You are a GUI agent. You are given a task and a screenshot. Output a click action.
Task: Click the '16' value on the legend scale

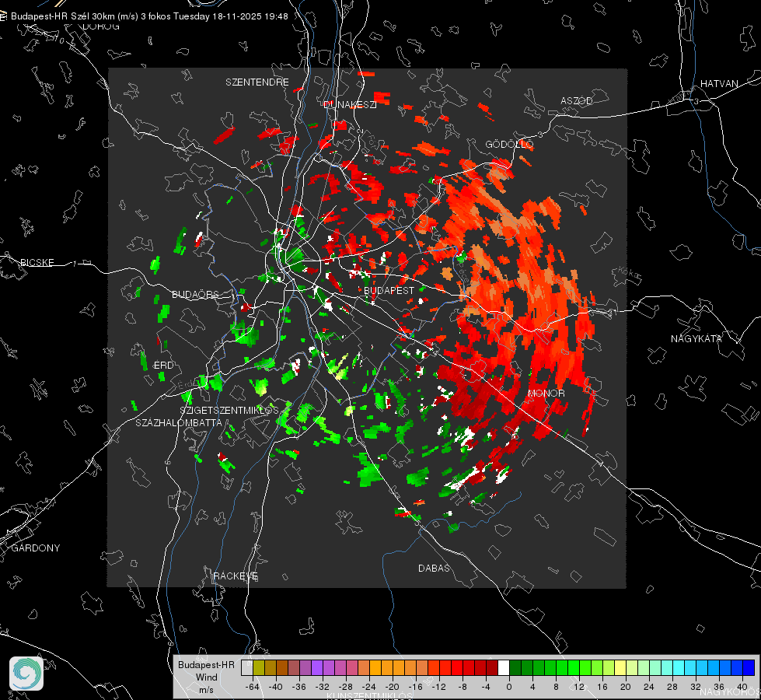coord(602,687)
